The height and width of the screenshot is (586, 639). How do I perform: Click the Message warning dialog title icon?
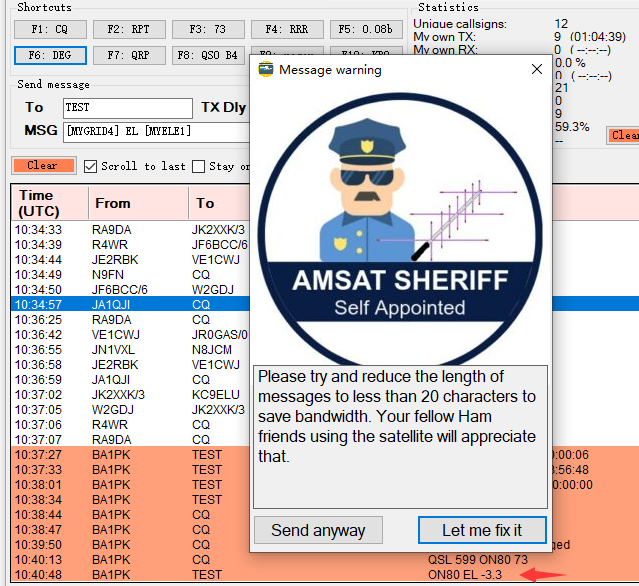pos(266,69)
